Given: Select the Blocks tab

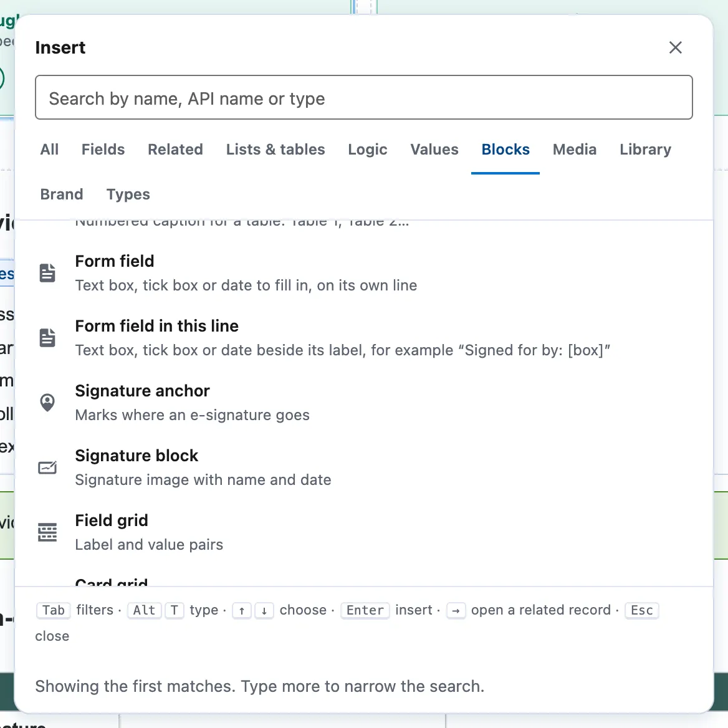Looking at the screenshot, I should [x=505, y=150].
